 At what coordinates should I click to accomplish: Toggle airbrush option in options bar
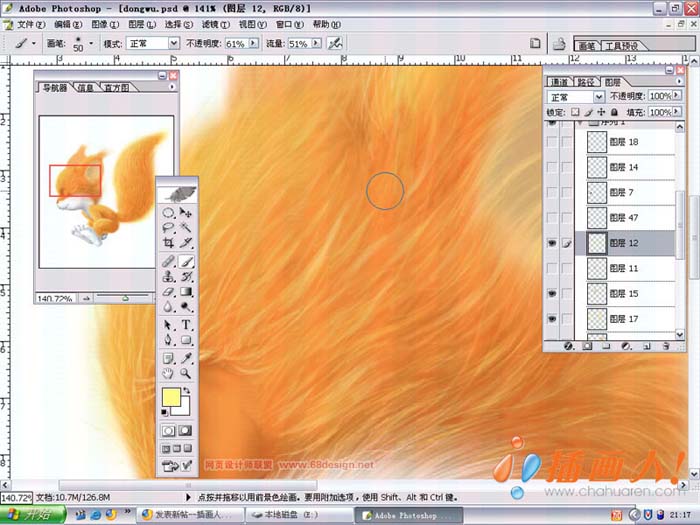pos(335,43)
